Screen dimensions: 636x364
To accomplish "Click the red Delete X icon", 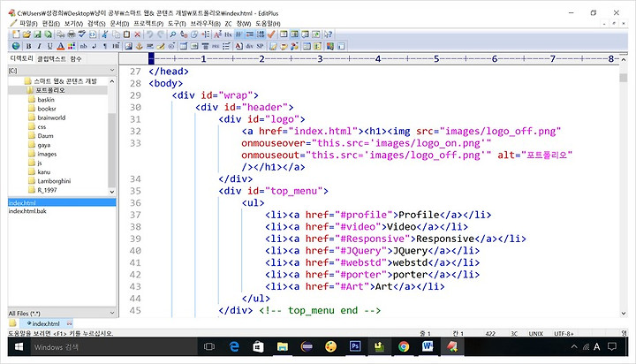I will [x=138, y=34].
